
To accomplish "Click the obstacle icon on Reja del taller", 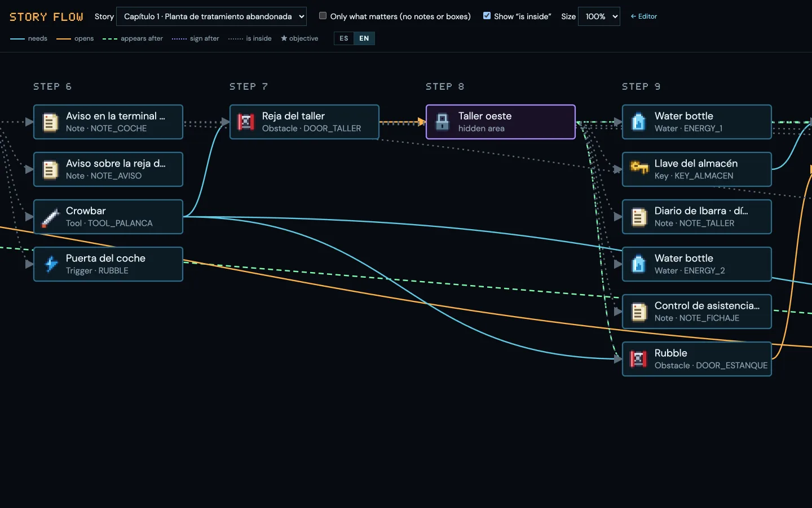I will 246,122.
